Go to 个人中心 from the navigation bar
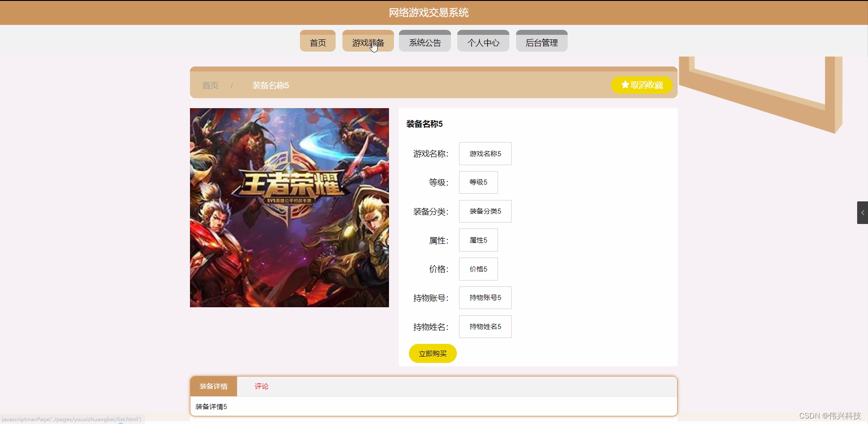Viewport: 868px width, 424px height. [x=483, y=41]
